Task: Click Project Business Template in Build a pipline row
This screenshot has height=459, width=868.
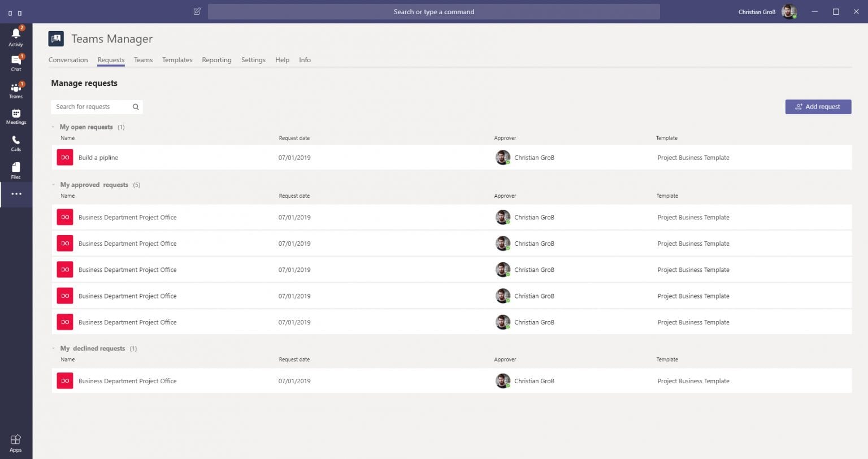Action: tap(693, 158)
